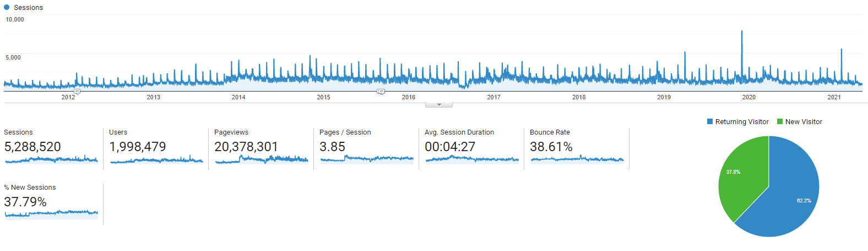This screenshot has width=868, height=251.
Task: Open the Pageviews metric 20,378,301
Action: (246, 147)
